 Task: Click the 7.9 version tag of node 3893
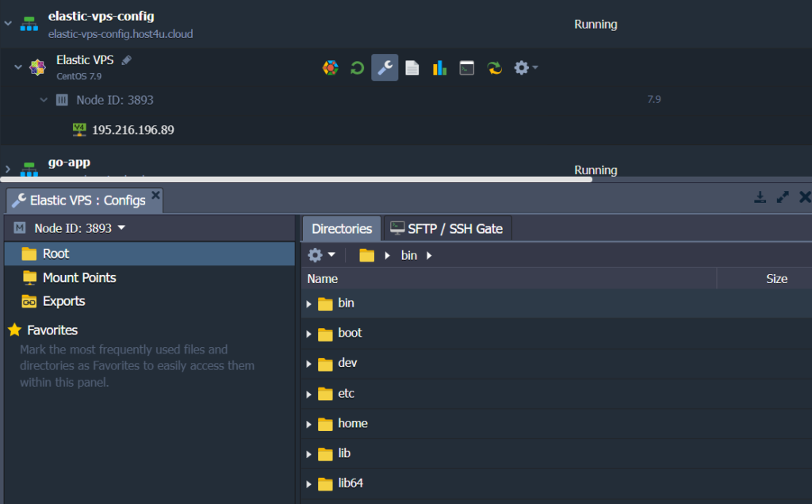[x=654, y=99]
